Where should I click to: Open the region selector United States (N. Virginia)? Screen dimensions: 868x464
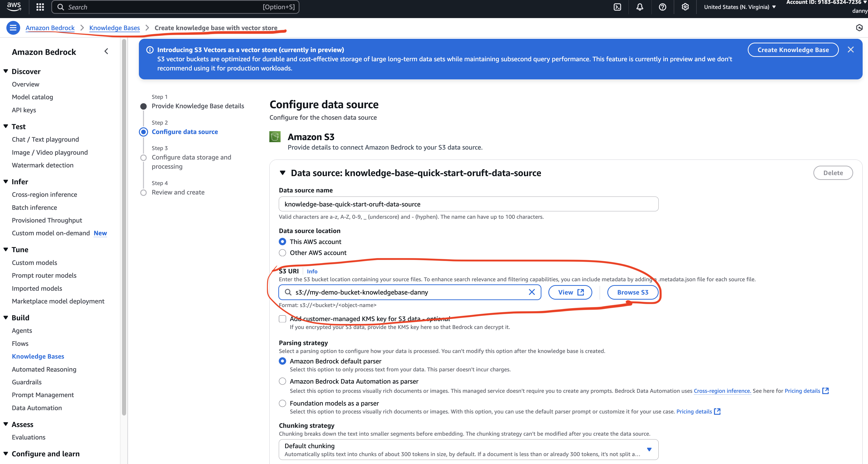coord(740,7)
